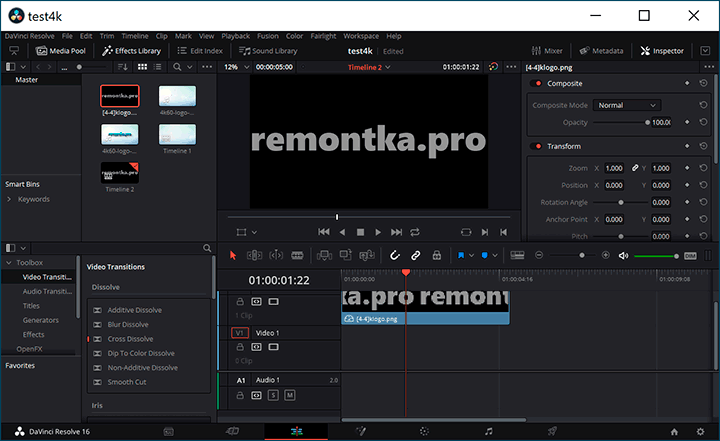720x441 pixels.
Task: Collapse the Toolbox tree
Action: 9,263
